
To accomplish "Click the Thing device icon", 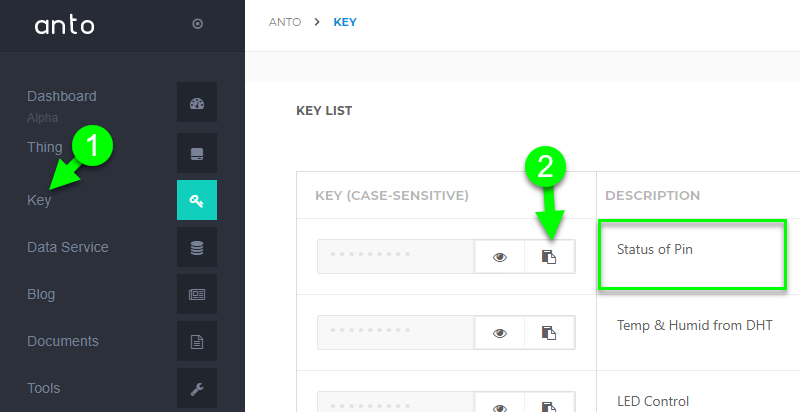I will tap(197, 153).
